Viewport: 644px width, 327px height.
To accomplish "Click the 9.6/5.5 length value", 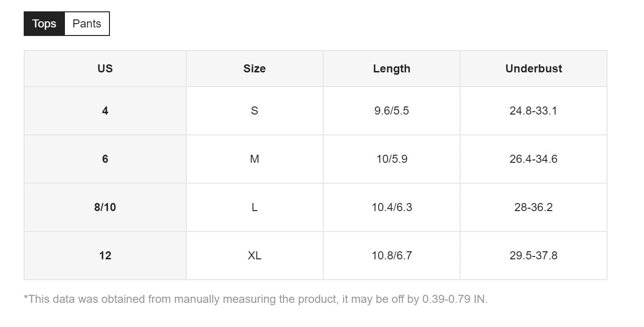I will click(391, 111).
